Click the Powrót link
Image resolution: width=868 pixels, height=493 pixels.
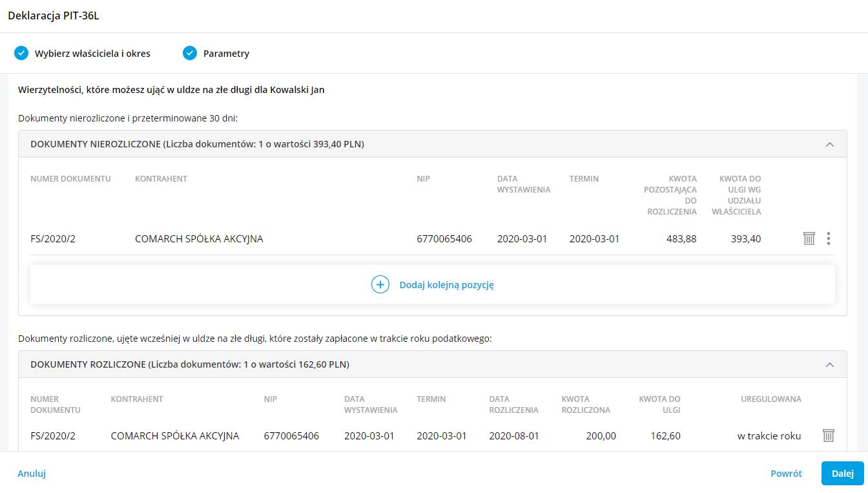(786, 474)
